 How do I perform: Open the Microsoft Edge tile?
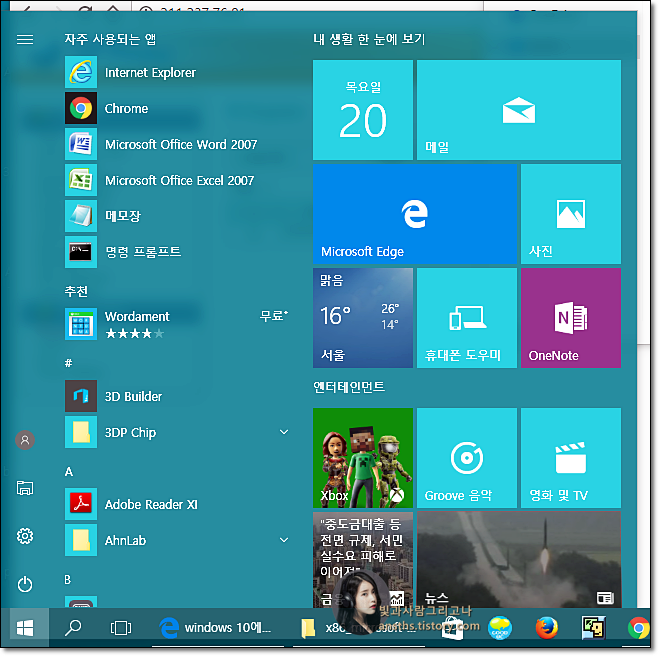(x=415, y=214)
